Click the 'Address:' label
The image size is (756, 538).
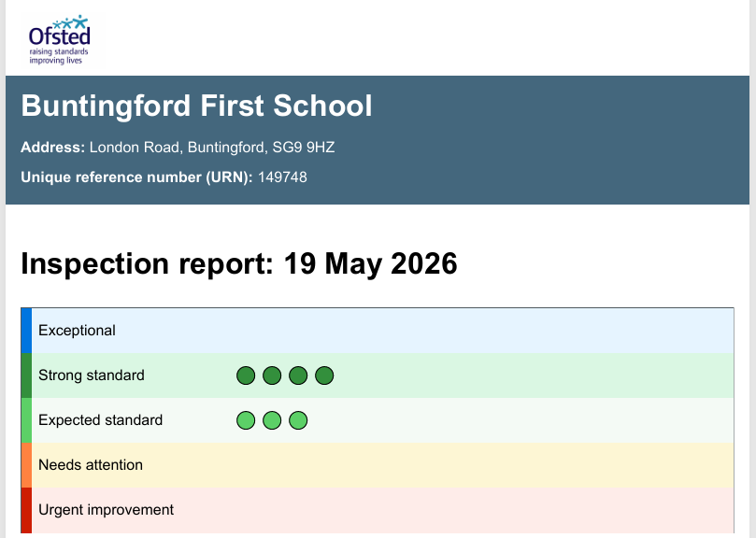53,147
